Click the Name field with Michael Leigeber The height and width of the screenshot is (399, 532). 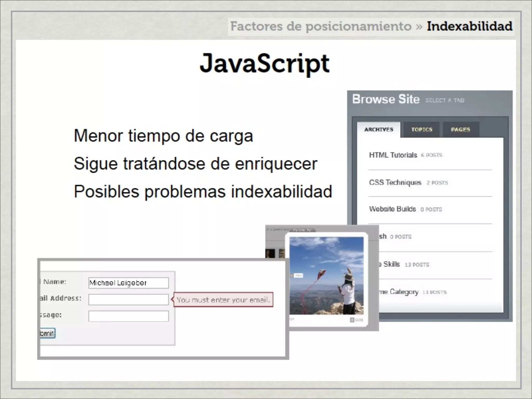click(128, 283)
